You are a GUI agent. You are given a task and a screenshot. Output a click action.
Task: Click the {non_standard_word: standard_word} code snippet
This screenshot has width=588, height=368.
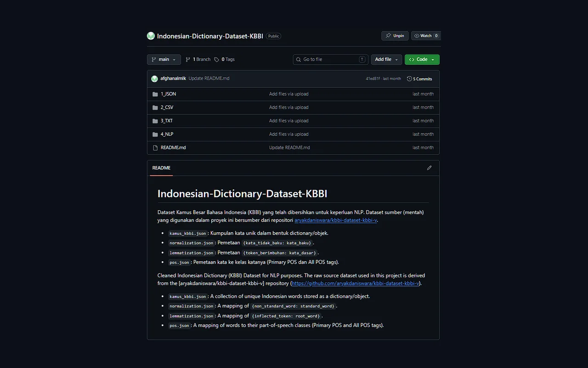(293, 306)
